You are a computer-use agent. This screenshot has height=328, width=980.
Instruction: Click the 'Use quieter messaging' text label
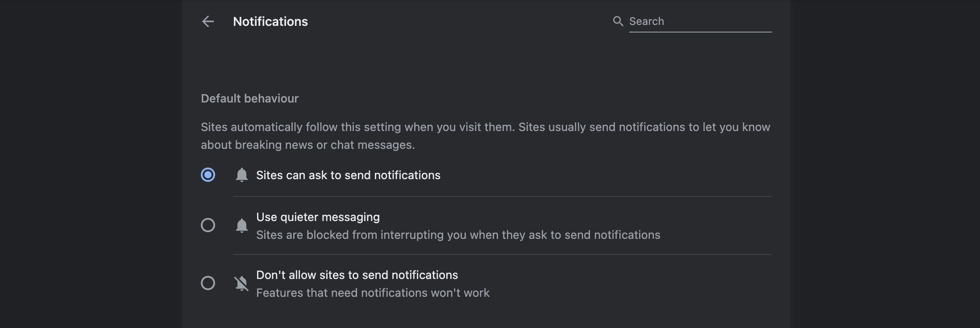318,217
